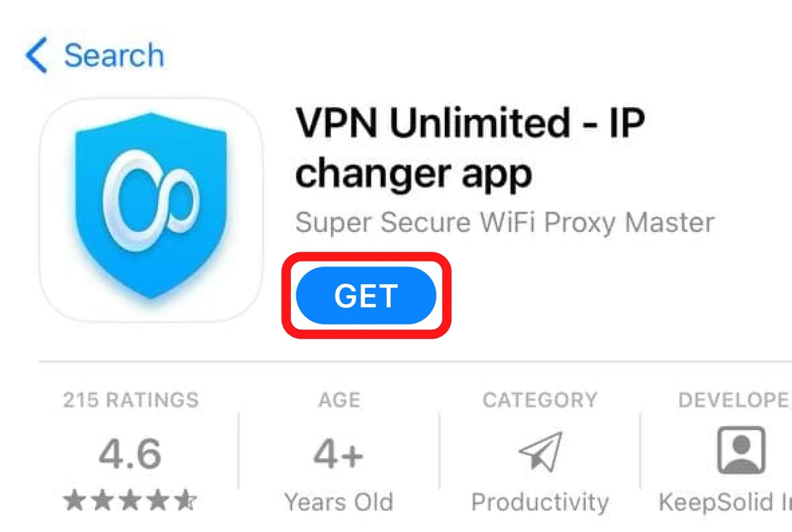The image size is (792, 532).
Task: Tap the star rating row
Action: click(130, 500)
